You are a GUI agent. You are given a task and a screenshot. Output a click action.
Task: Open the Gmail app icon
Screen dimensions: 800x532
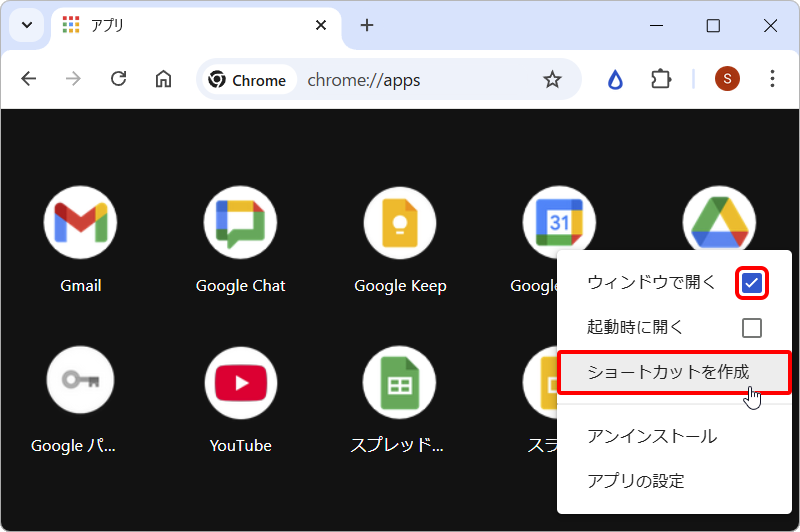click(x=80, y=222)
